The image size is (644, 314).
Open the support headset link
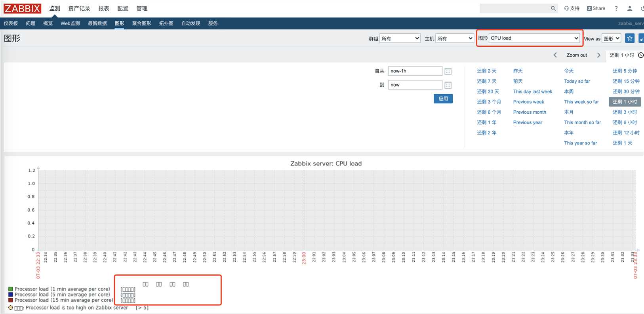572,8
